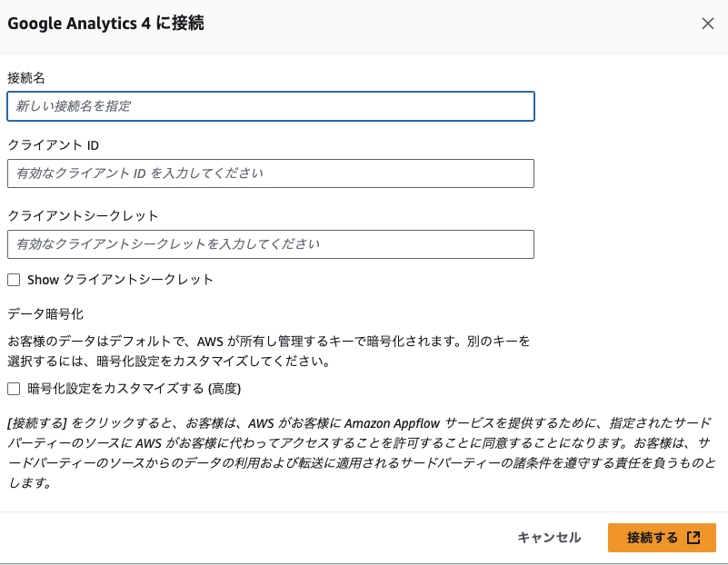
Task: Click the dialog title Google Analytics 4 に接続
Action: point(105,24)
